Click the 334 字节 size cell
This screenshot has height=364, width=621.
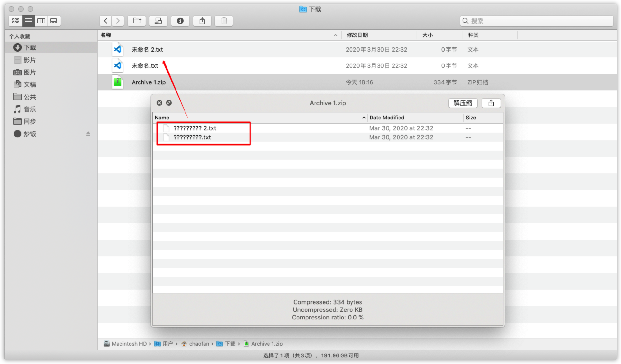(445, 82)
